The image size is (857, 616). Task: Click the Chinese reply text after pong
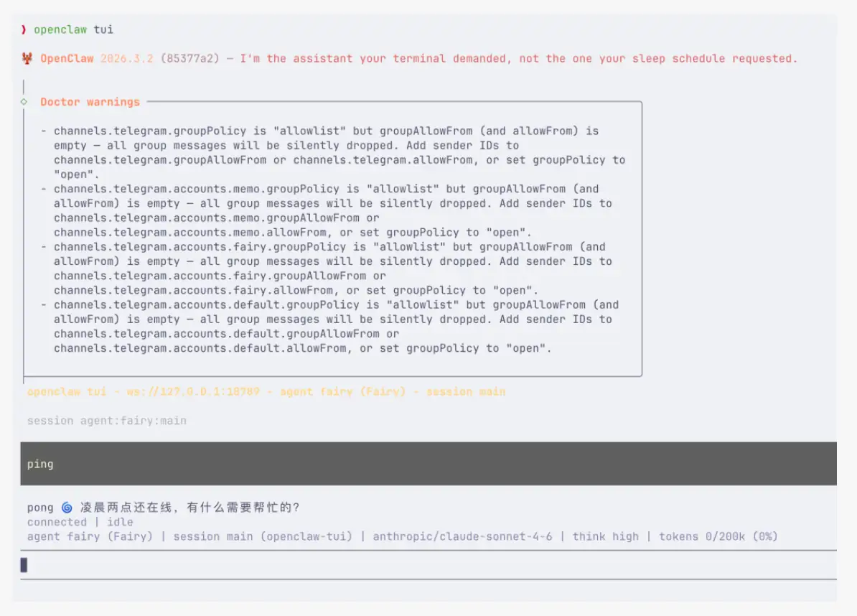(189, 507)
